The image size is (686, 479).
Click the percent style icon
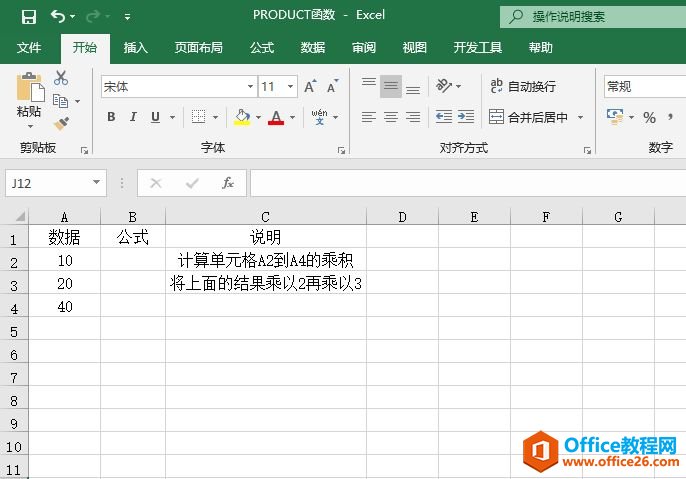pyautogui.click(x=650, y=117)
